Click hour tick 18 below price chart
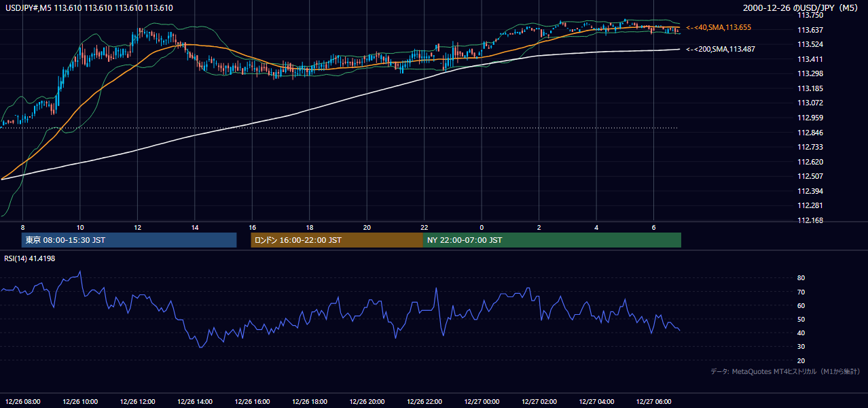Image resolution: width=868 pixels, height=408 pixels. tap(310, 227)
